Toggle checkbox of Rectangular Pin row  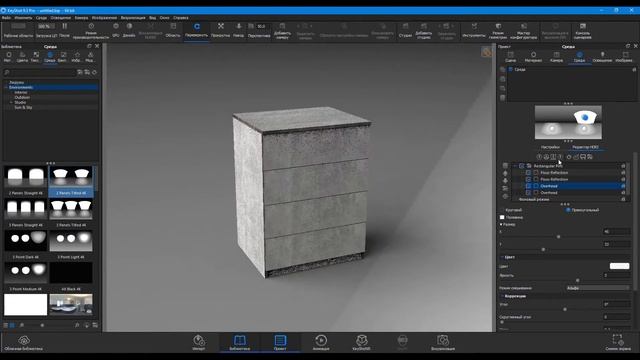pyautogui.click(x=522, y=166)
